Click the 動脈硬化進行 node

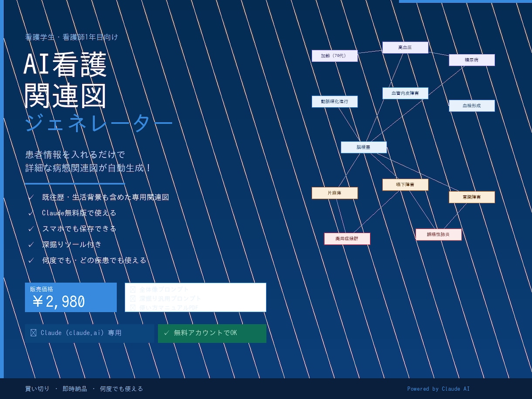coord(334,102)
